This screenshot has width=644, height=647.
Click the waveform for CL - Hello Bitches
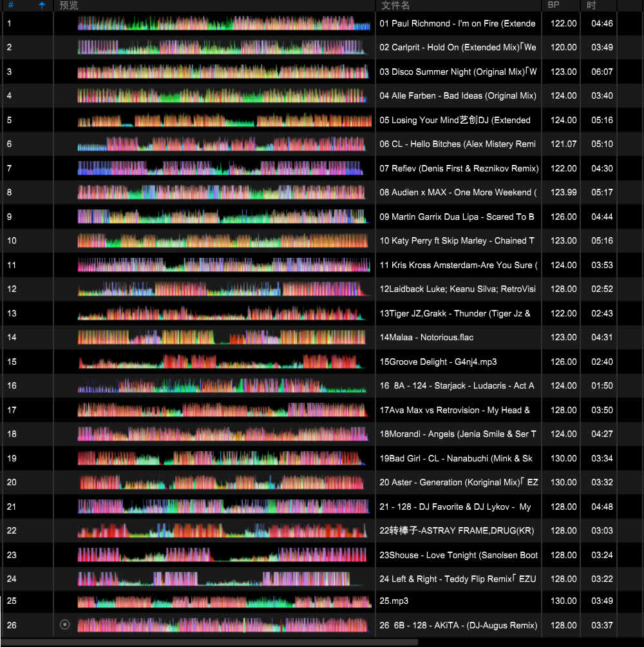click(x=222, y=144)
